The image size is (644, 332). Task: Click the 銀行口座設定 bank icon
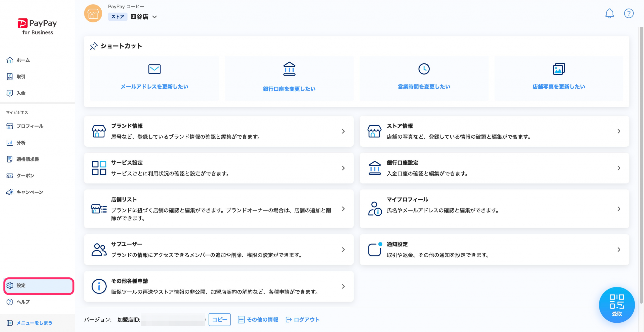coord(375,168)
